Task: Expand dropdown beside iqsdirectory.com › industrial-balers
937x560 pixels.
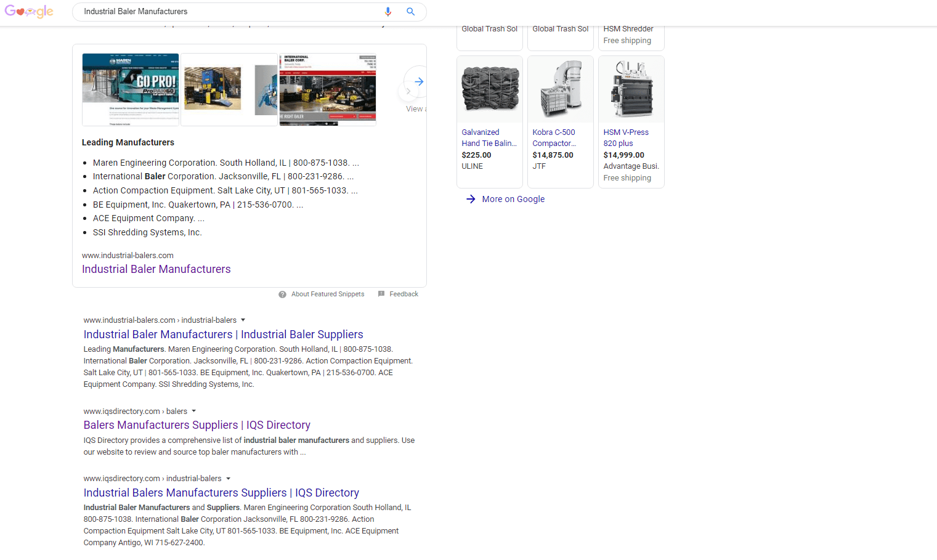Action: (x=228, y=479)
